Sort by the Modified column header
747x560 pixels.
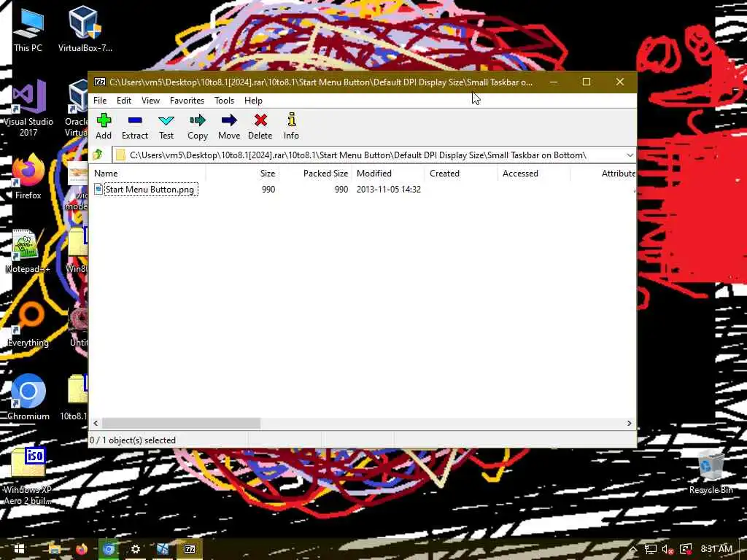click(x=389, y=174)
